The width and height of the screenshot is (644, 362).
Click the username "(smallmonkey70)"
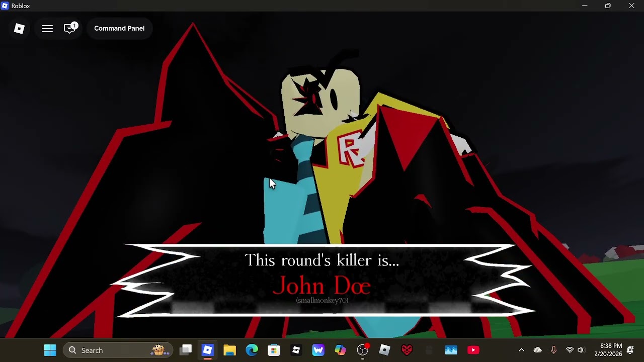pos(322,300)
